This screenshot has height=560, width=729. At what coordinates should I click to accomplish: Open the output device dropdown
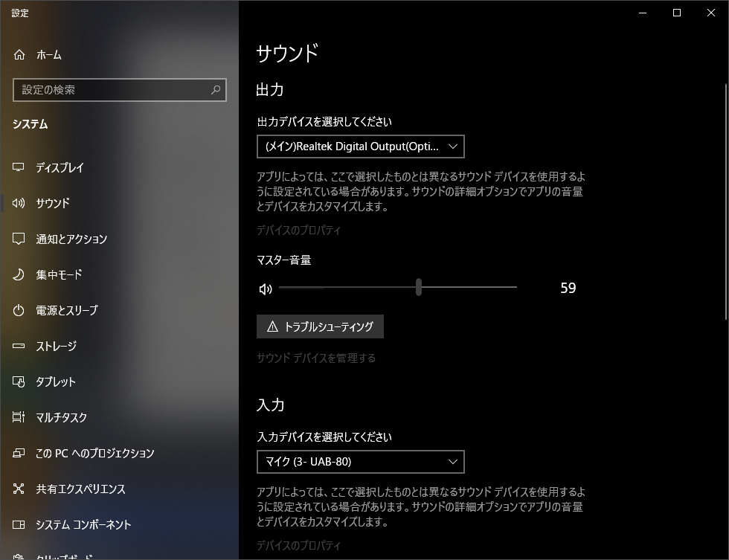click(x=360, y=147)
